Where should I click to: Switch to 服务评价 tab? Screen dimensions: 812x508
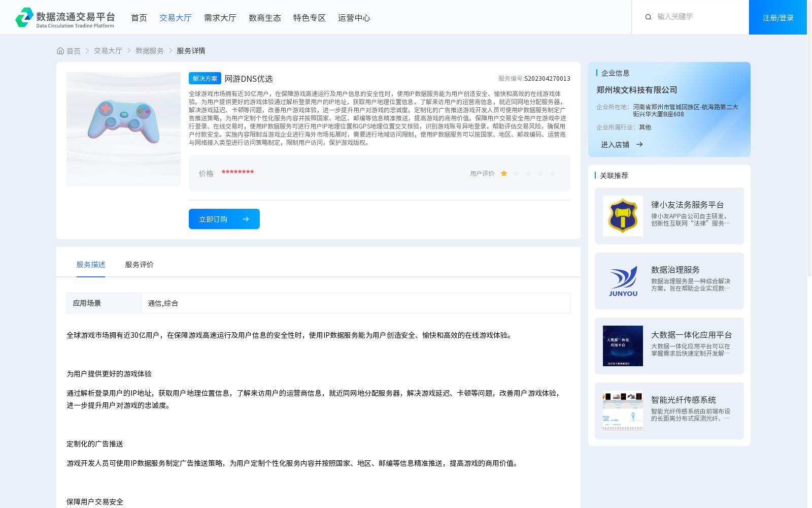[x=140, y=265]
